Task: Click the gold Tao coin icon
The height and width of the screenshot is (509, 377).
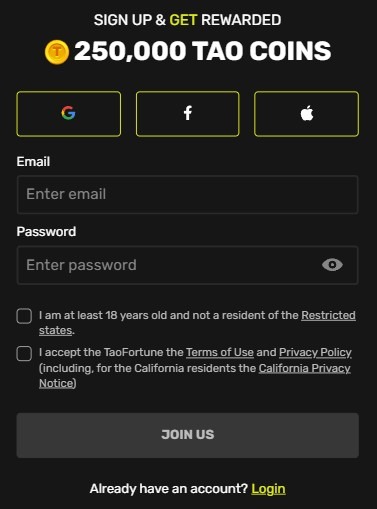Action: click(57, 52)
